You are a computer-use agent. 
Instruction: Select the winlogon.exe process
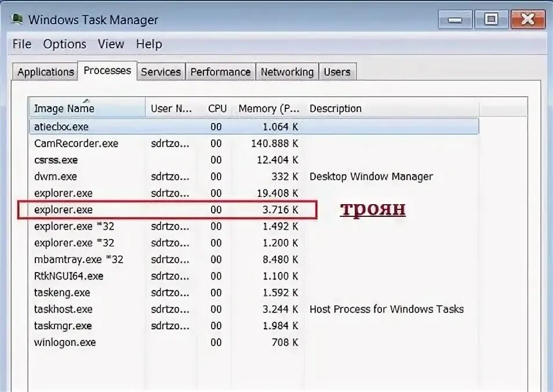(253, 342)
